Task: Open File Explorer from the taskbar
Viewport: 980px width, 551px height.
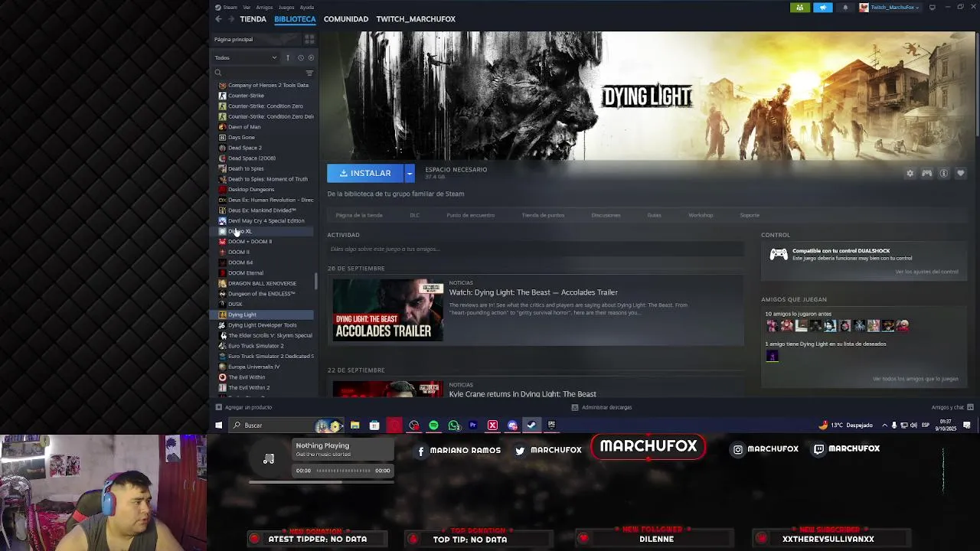Action: click(x=354, y=425)
